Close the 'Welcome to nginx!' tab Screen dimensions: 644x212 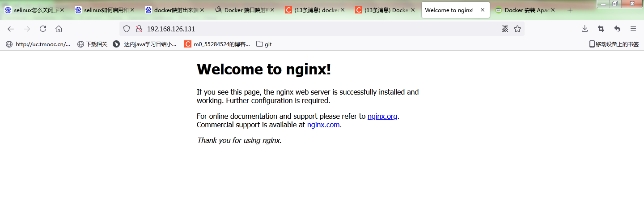coord(483,10)
